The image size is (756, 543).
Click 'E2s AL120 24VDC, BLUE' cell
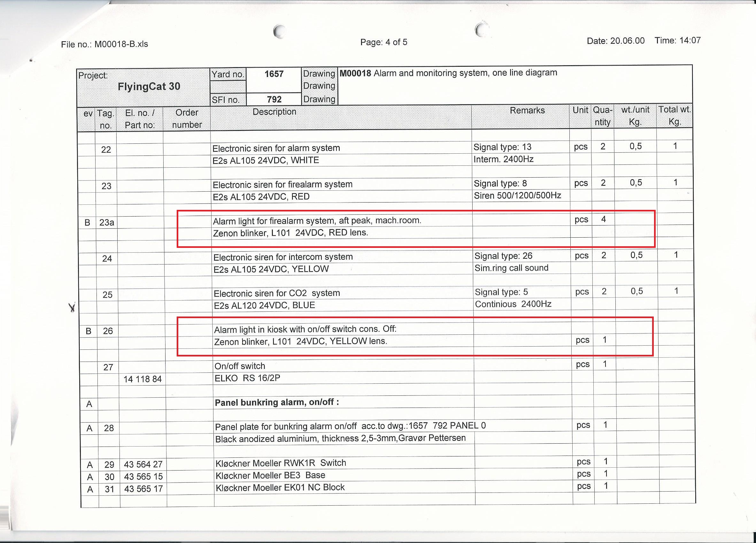click(x=264, y=305)
